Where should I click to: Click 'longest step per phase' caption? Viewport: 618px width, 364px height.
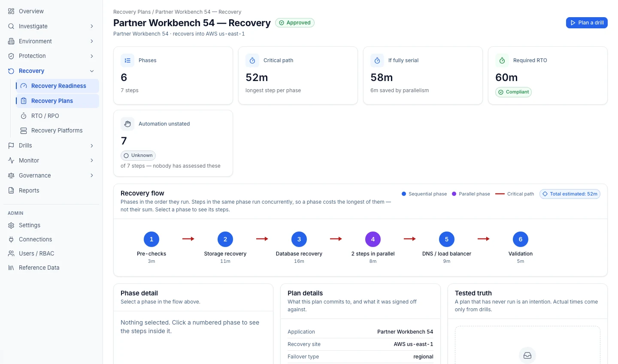(273, 90)
